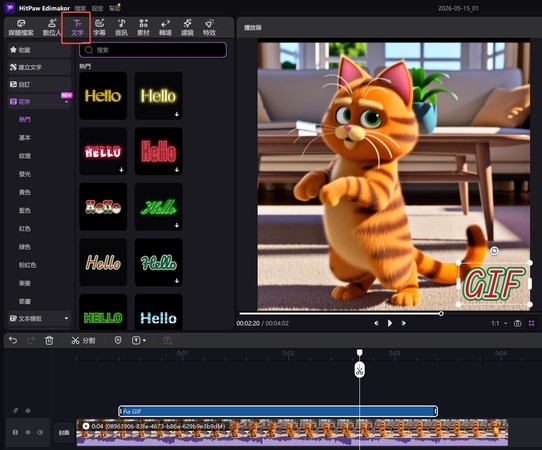Click the 分割 split scissors button

pyautogui.click(x=83, y=340)
